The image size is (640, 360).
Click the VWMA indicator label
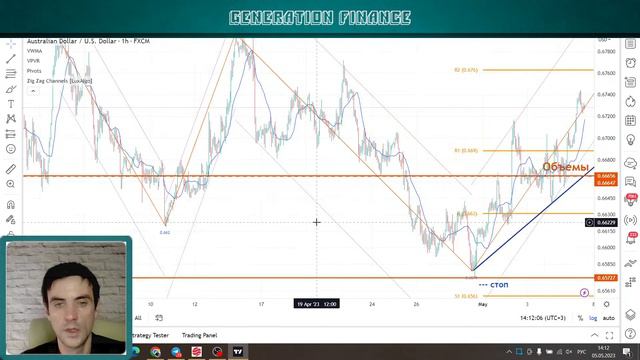(35, 51)
